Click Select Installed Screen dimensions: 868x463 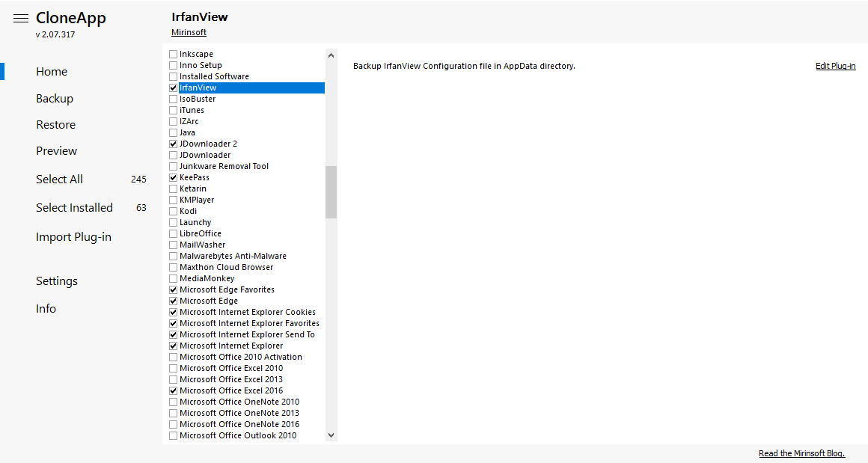coord(74,207)
